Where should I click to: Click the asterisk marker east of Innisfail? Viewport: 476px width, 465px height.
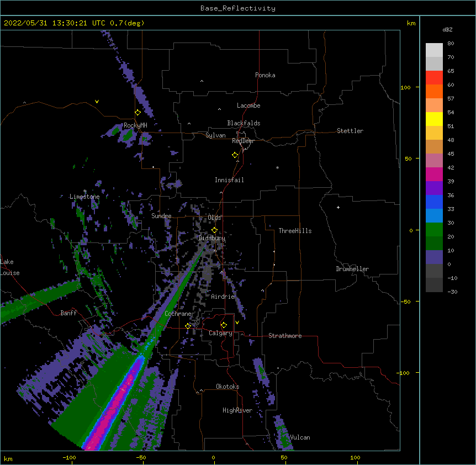(x=277, y=167)
